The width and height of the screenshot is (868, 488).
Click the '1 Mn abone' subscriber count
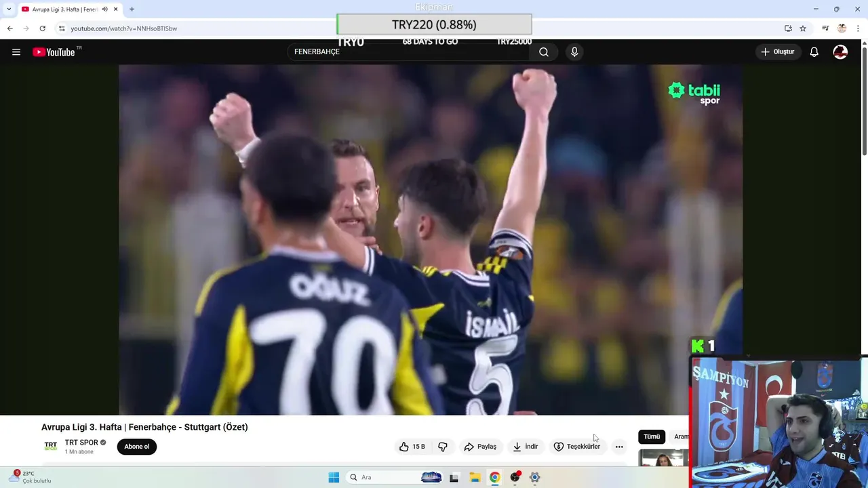pyautogui.click(x=79, y=452)
